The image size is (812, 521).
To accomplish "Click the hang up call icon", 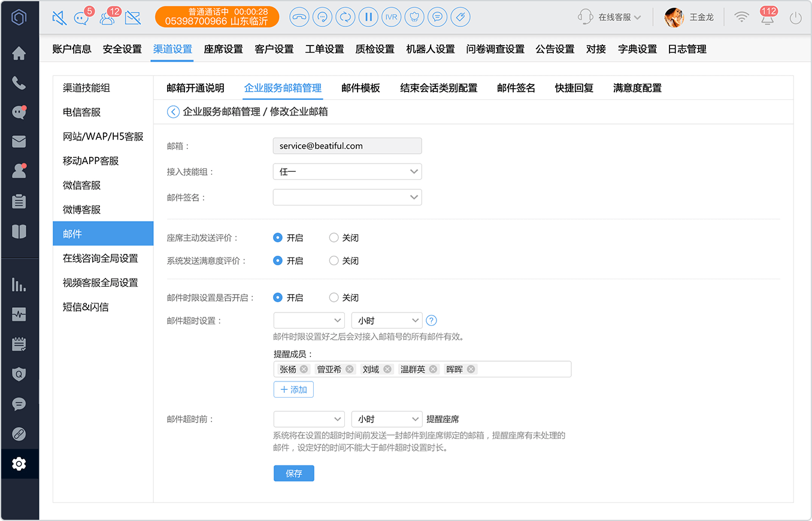I will (299, 17).
